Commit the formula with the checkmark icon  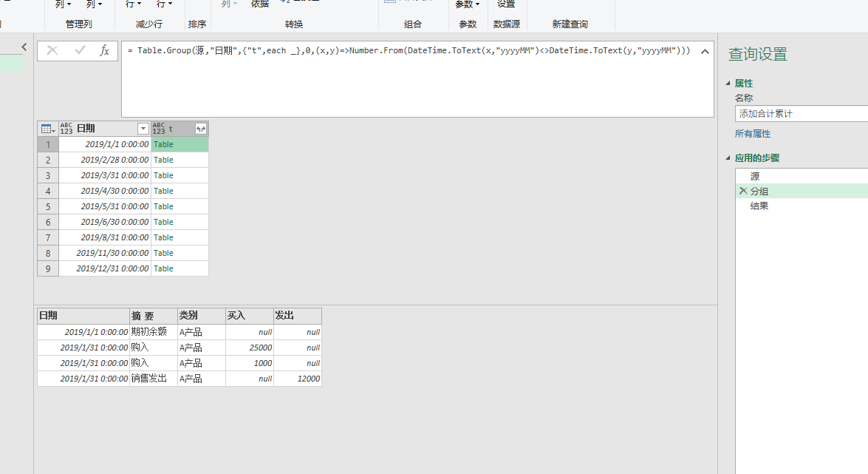(x=79, y=51)
